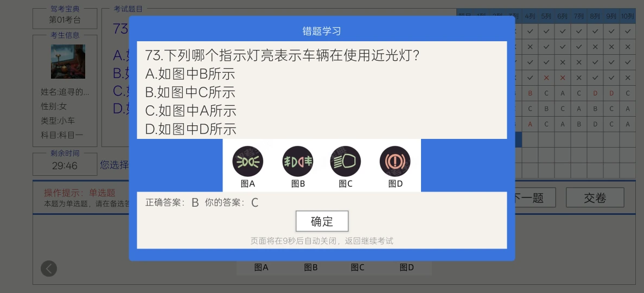The height and width of the screenshot is (293, 644).
Task: Click the 9列 column header
Action: (x=611, y=16)
